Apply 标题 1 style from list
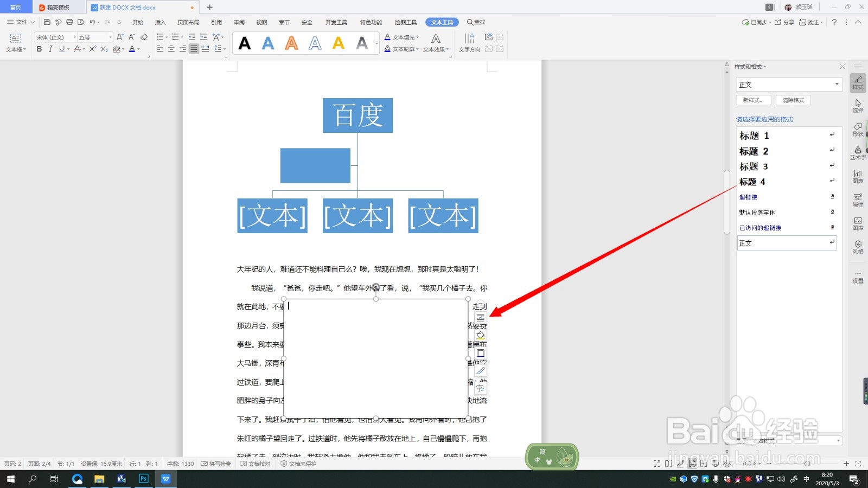Image resolution: width=868 pixels, height=488 pixels. (787, 135)
